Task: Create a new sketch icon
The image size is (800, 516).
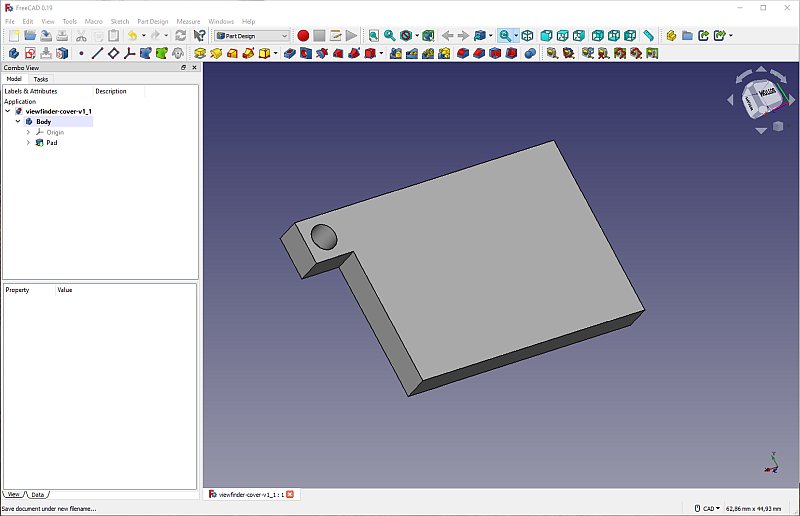Action: [x=30, y=53]
